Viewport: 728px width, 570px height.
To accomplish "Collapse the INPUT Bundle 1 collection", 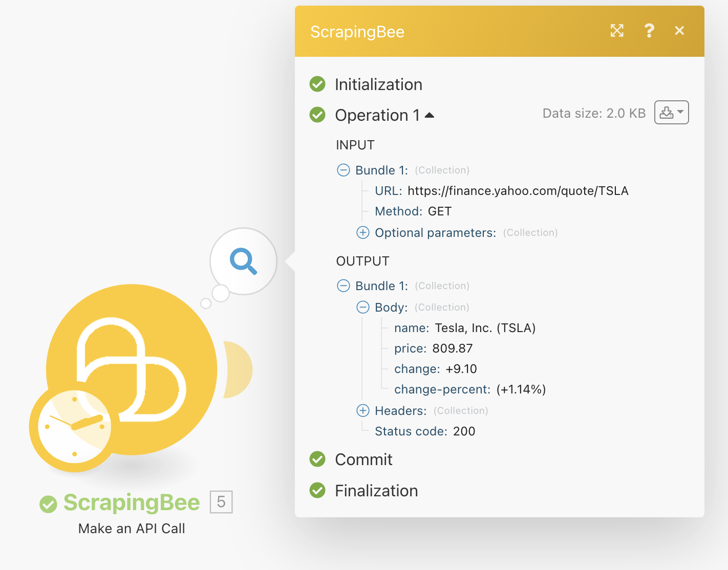I will click(344, 170).
